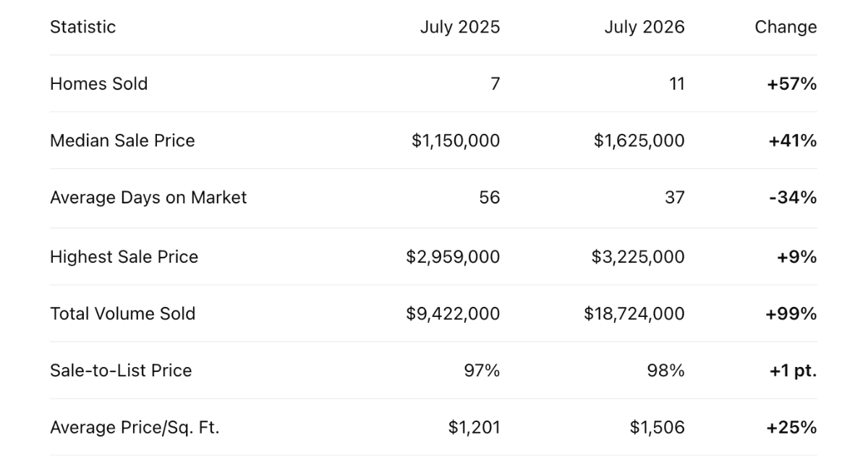The image size is (868, 456).
Task: Click the +57% change value
Action: click(792, 84)
